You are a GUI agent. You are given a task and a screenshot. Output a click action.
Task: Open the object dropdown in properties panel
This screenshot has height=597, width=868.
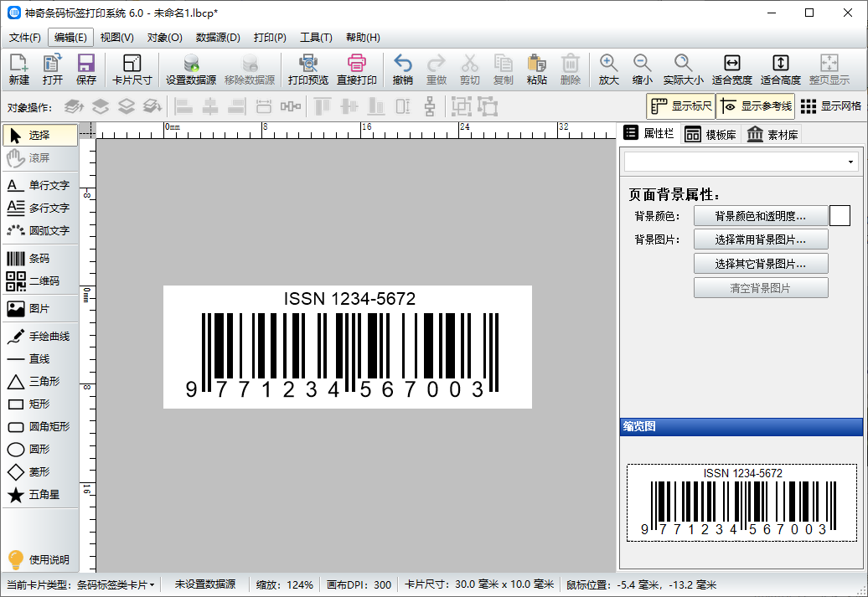click(x=741, y=162)
